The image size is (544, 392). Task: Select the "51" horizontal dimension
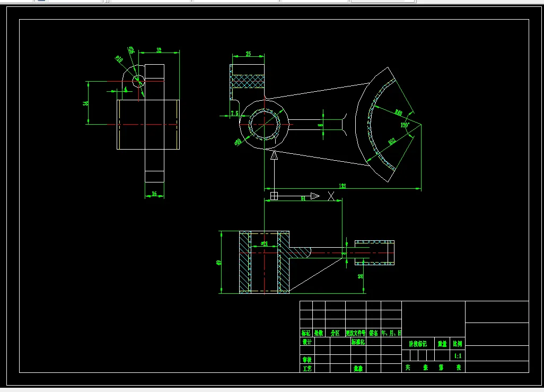coord(303,198)
